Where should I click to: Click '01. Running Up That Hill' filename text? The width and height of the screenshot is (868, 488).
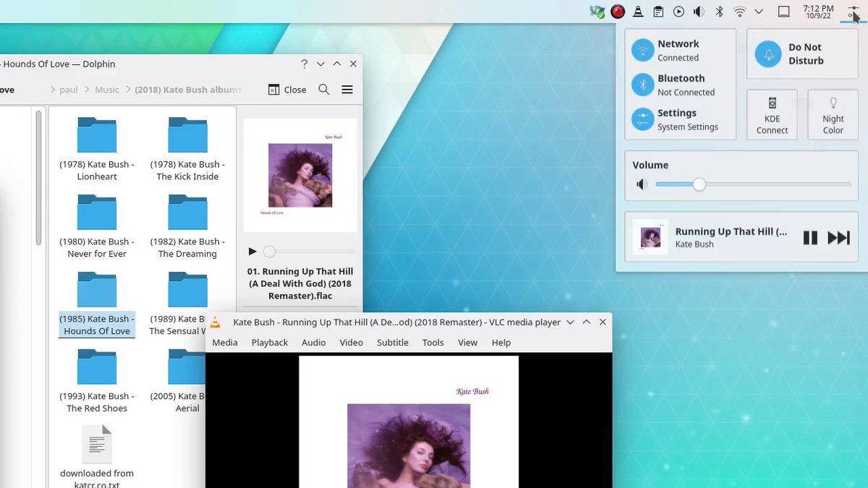click(x=300, y=283)
